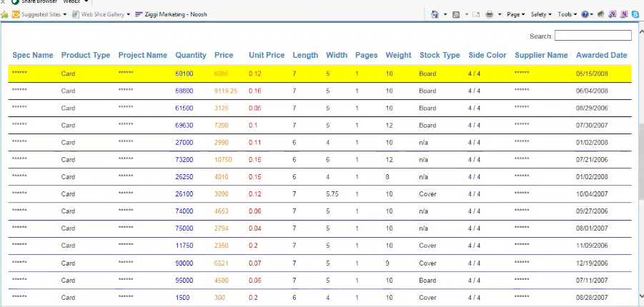Sort table by Unit Price header
Viewport: 644px width, 307px height.
click(266, 55)
